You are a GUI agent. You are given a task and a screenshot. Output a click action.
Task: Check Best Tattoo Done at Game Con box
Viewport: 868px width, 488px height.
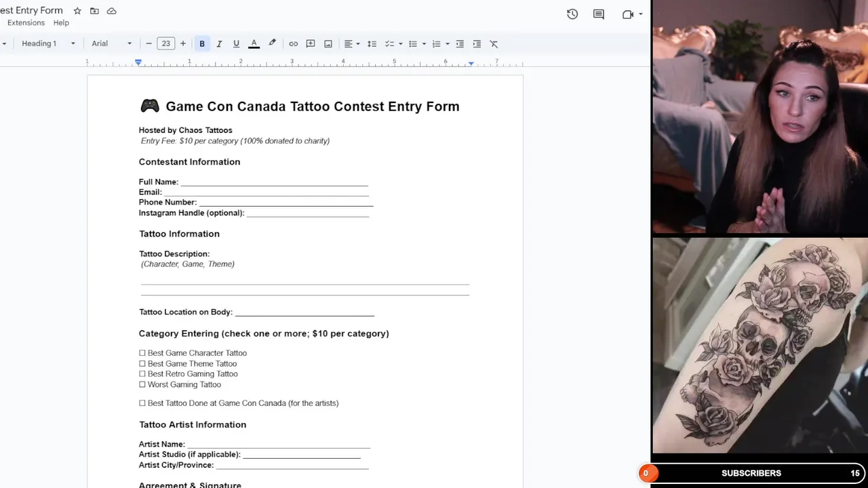tap(142, 403)
